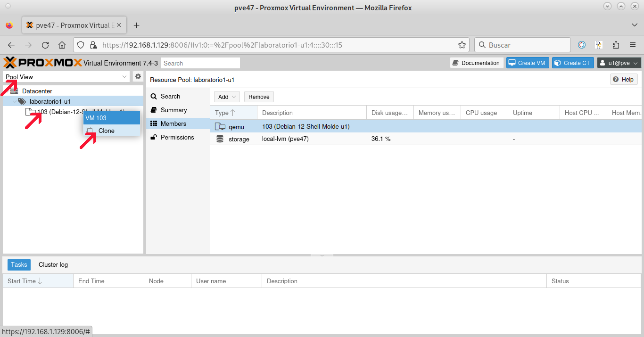Screen dimensions: 644x337
Task: Click the laboratorio1-u1 pool tags icon
Action: tap(22, 101)
